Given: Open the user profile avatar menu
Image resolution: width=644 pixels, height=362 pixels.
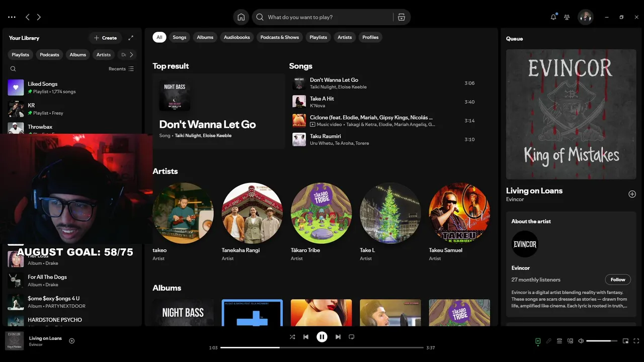Looking at the screenshot, I should (x=585, y=17).
